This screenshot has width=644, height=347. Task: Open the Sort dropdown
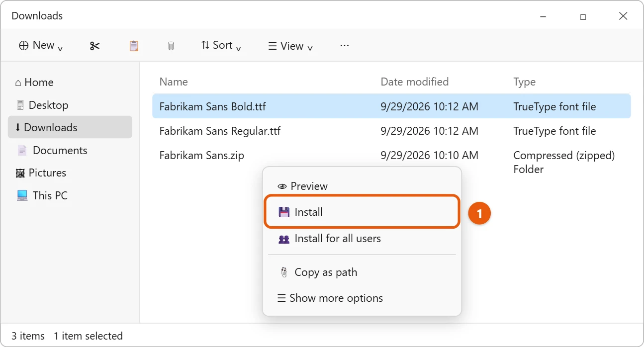(221, 45)
